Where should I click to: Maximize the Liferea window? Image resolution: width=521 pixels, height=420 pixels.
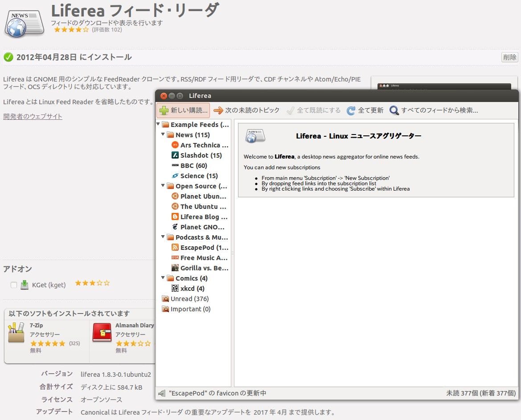tap(180, 96)
